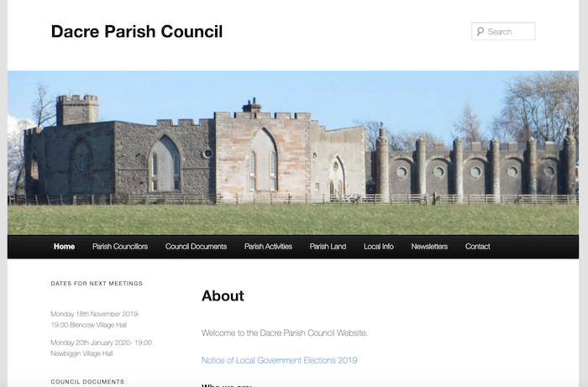Click the castle header banner image
The height and width of the screenshot is (387, 588).
[x=293, y=152]
